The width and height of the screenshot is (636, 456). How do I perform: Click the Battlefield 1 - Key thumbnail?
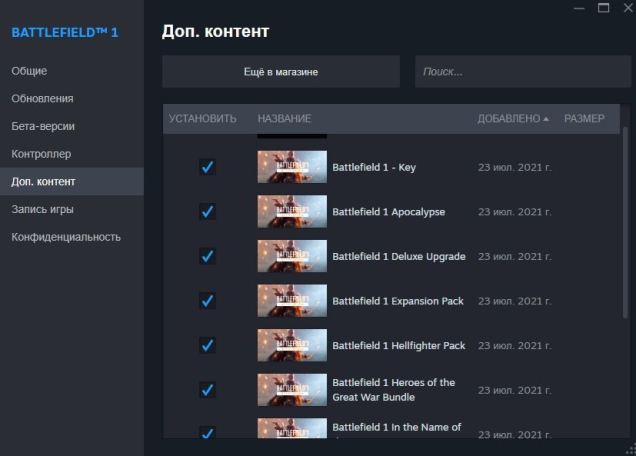tap(292, 167)
